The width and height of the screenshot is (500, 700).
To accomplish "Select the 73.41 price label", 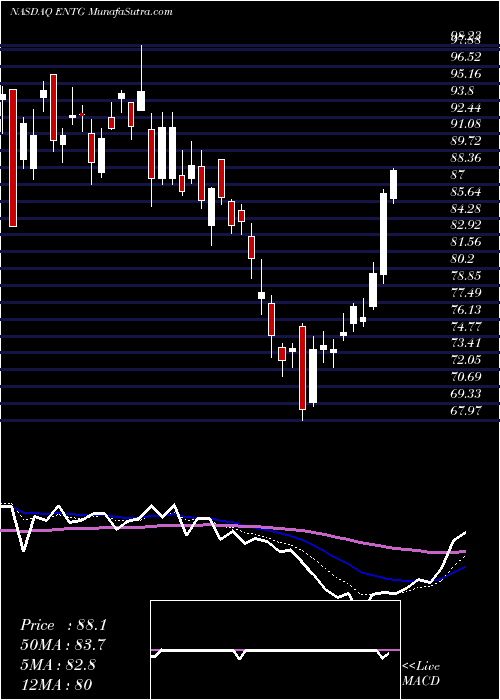I will pos(466,343).
